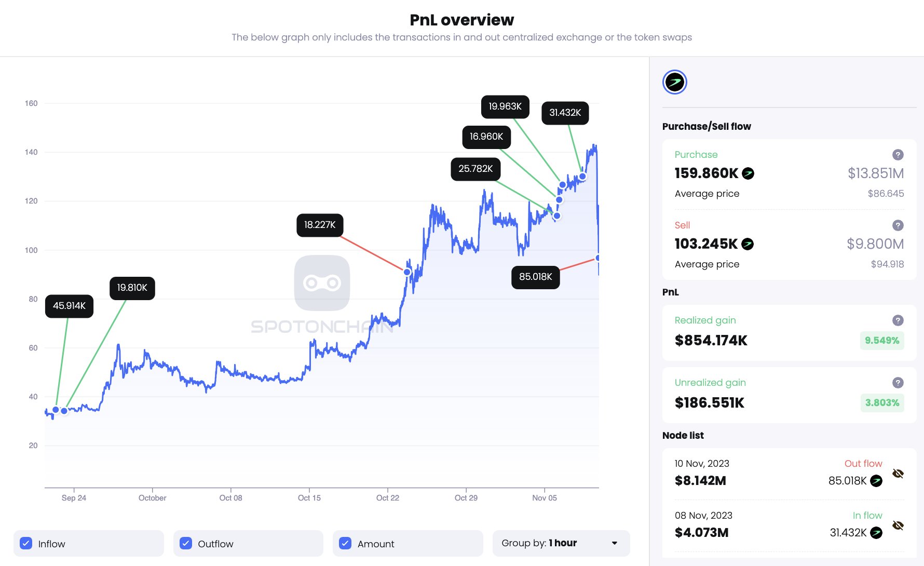Hide the 08 Nov 2023 inflow node
Image resolution: width=924 pixels, height=566 pixels.
point(898,525)
